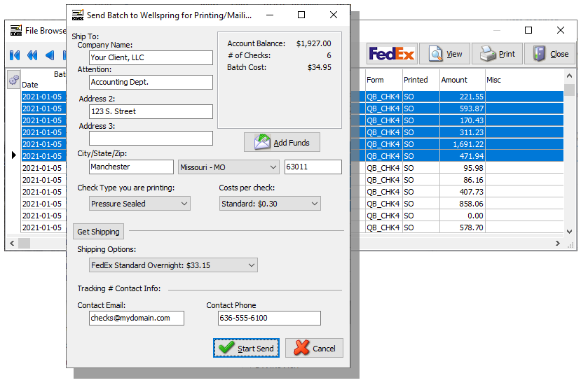
Task: Click the Zip field showing 63011
Action: [313, 167]
